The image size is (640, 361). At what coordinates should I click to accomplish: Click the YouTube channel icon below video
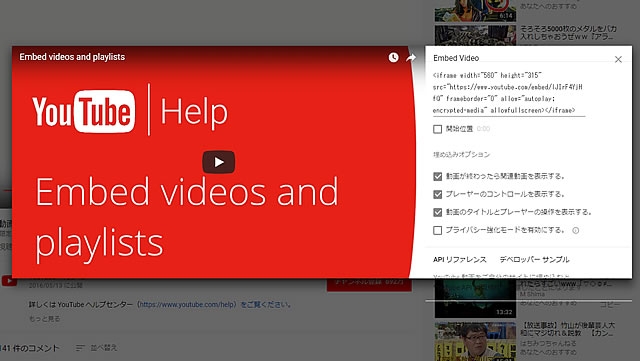coord(9,281)
